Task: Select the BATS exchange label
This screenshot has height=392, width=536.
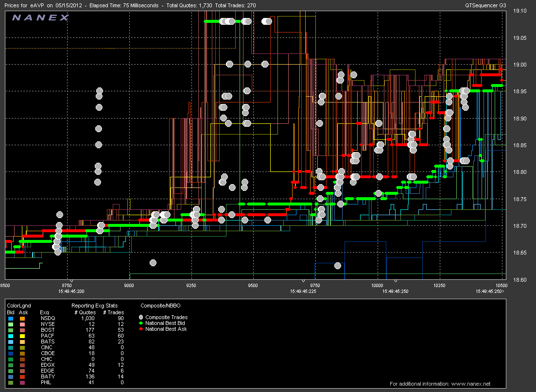Action: 48,341
